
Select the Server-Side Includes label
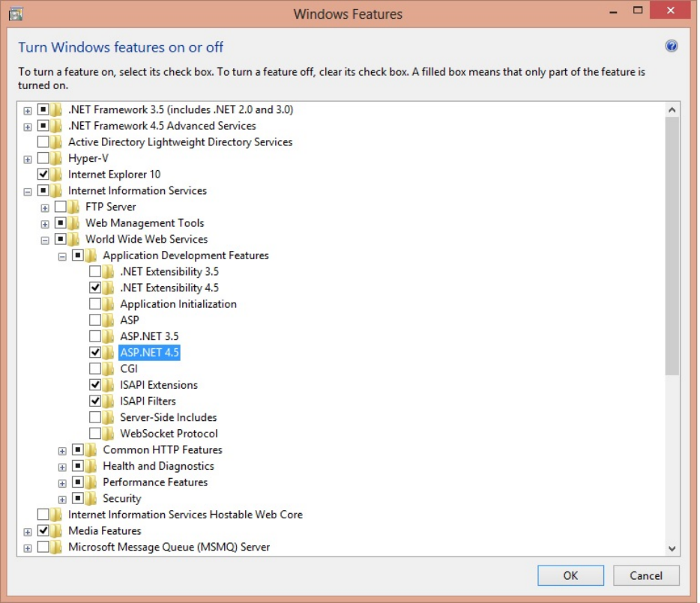[x=169, y=417]
